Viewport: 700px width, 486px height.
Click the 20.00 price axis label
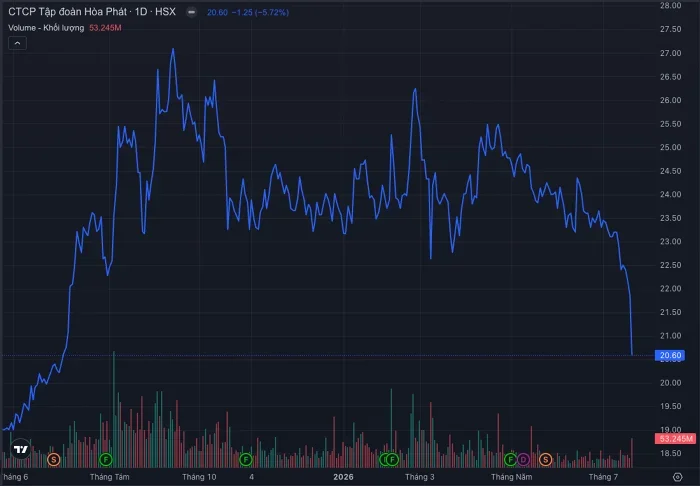(x=671, y=382)
